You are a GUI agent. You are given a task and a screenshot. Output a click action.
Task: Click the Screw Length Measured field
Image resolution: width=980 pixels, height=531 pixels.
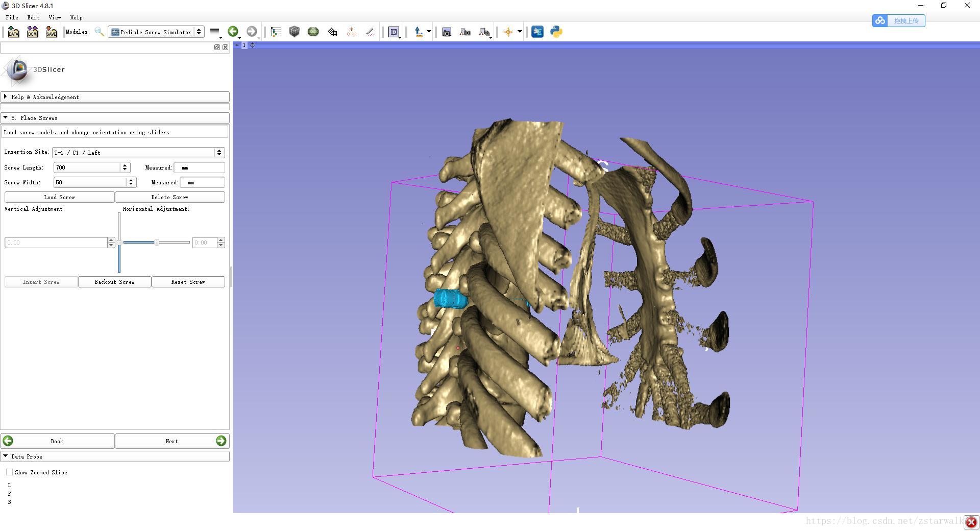(199, 167)
